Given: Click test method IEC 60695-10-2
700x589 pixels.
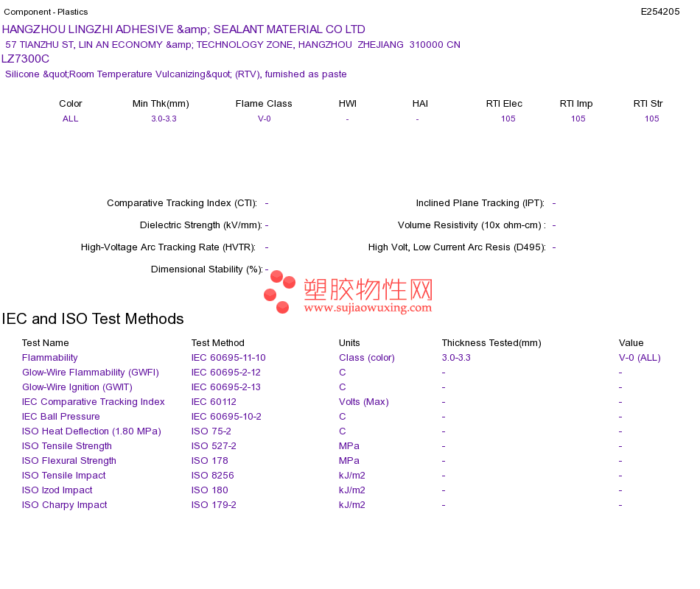Looking at the screenshot, I should (x=226, y=417).
